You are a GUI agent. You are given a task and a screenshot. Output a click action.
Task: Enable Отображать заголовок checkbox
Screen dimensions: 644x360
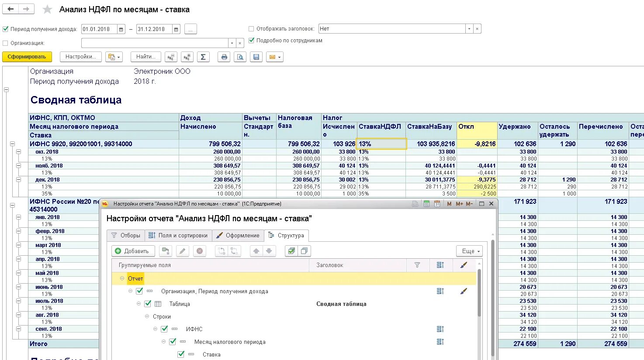click(251, 29)
